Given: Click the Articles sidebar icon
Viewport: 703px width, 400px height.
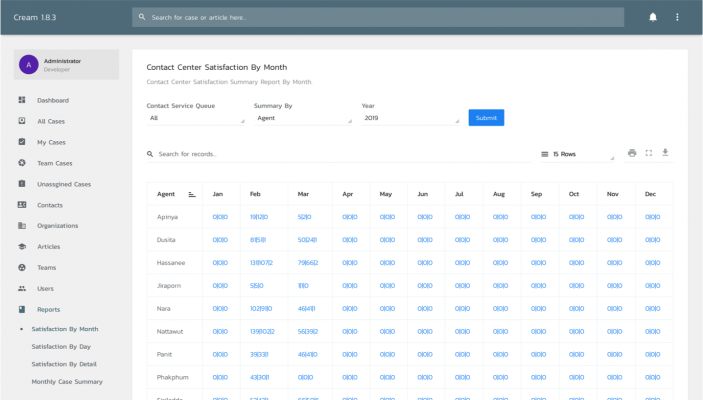Looking at the screenshot, I should (x=22, y=246).
